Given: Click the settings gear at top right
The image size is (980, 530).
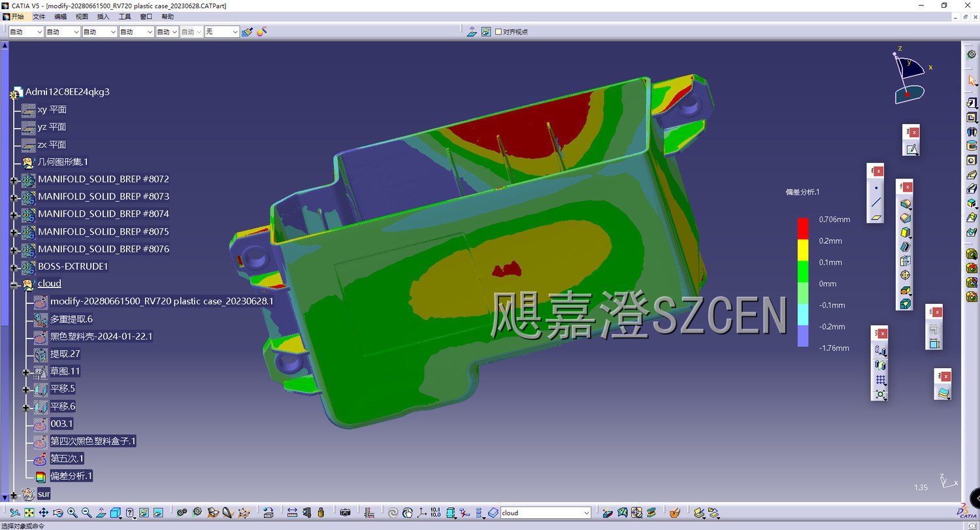Looking at the screenshot, I should (x=972, y=54).
